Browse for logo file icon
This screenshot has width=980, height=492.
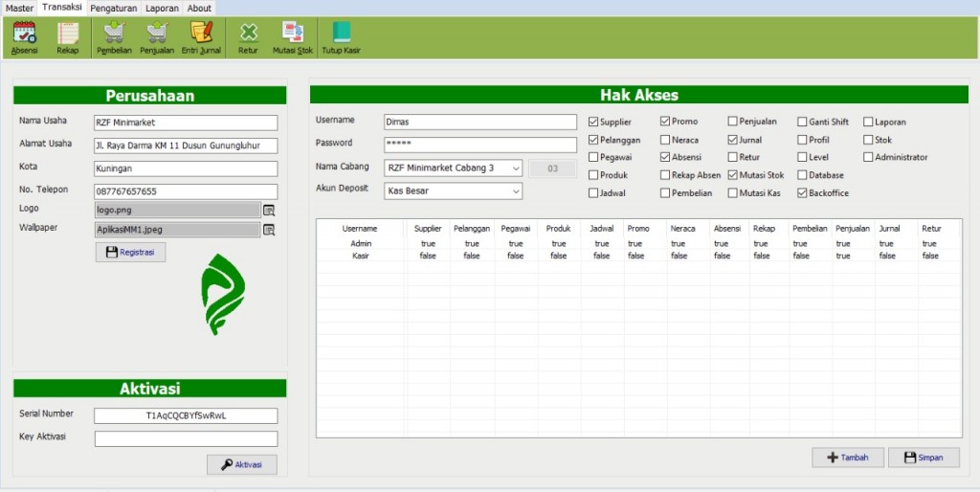[x=269, y=210]
